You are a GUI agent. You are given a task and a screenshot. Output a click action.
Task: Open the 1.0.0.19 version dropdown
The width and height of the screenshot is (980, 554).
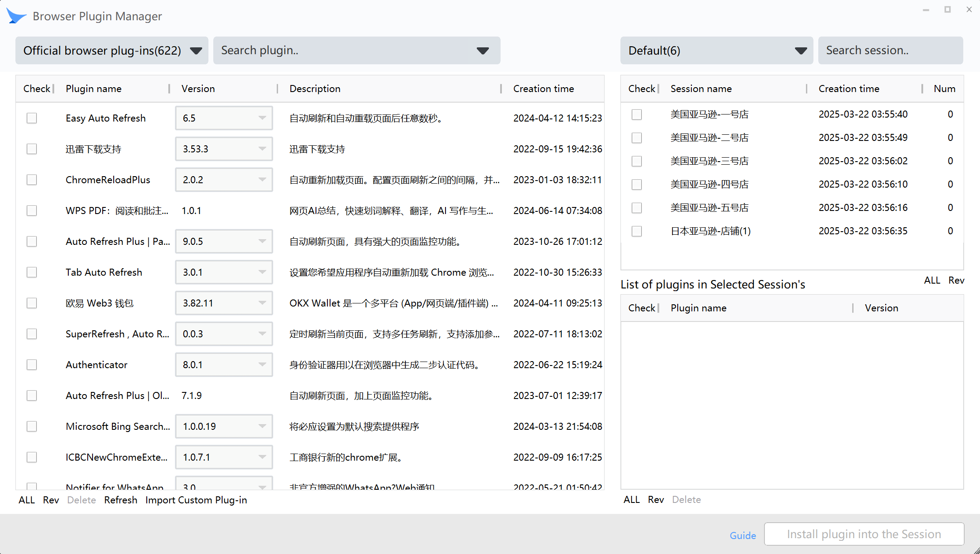point(224,426)
